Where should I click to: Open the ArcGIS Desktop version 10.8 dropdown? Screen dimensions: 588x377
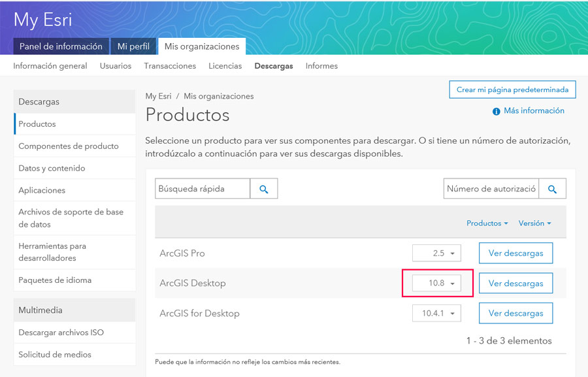pyautogui.click(x=436, y=283)
